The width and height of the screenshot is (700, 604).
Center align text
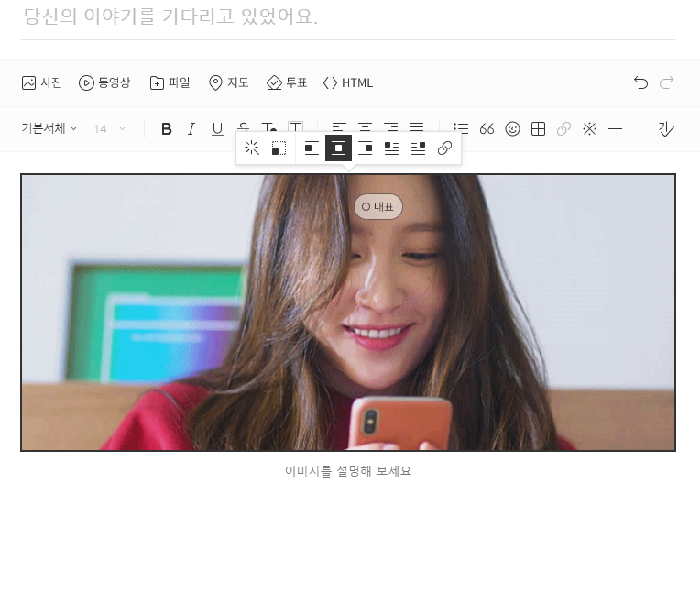pos(365,126)
